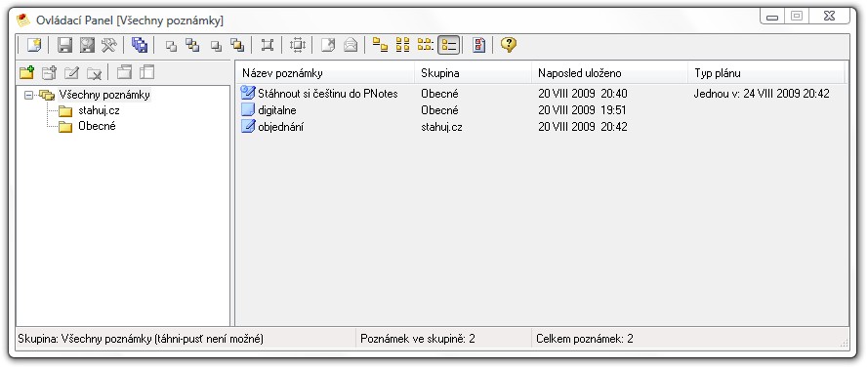Click the Save As floppy icon
This screenshot has width=868, height=370.
[87, 45]
